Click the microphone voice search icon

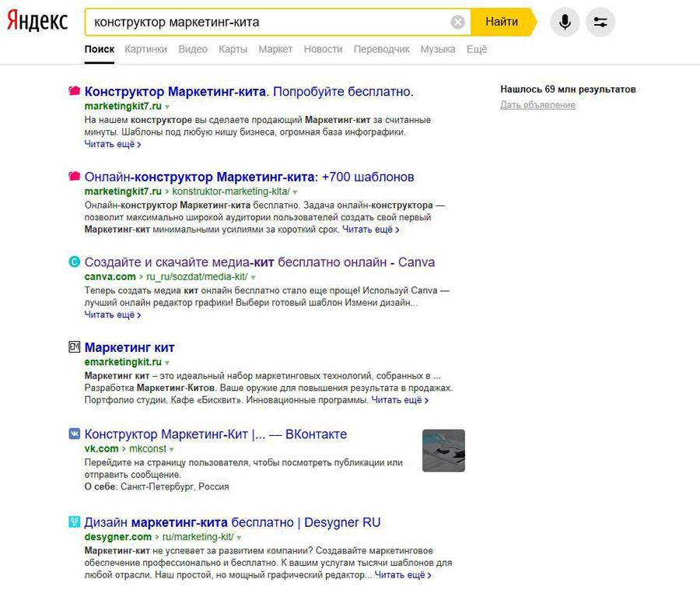click(565, 22)
